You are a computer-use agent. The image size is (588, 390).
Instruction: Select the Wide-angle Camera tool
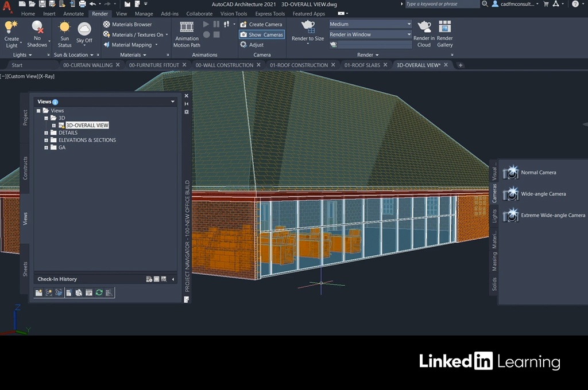point(543,194)
